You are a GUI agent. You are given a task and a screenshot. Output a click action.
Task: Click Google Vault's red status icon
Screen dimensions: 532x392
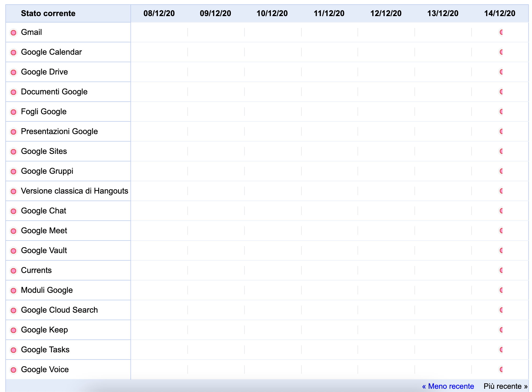point(13,251)
